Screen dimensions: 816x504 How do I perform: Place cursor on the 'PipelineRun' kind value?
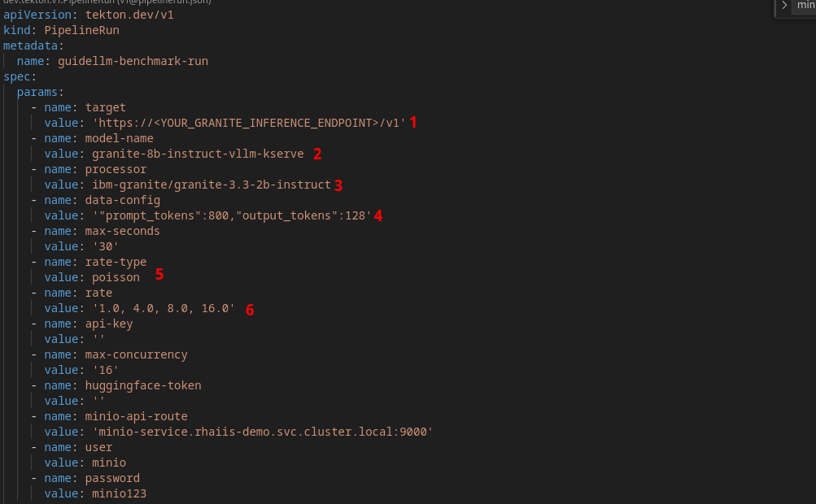(x=81, y=30)
